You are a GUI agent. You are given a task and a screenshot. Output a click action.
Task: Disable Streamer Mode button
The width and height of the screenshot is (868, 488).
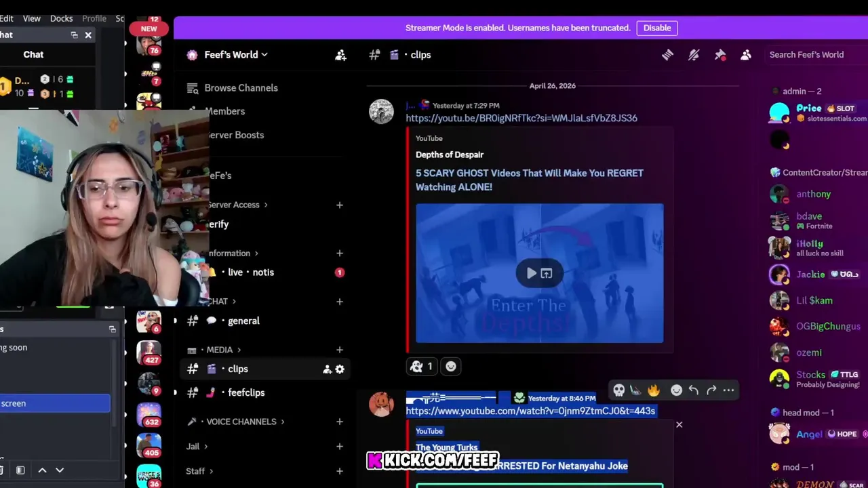click(657, 28)
